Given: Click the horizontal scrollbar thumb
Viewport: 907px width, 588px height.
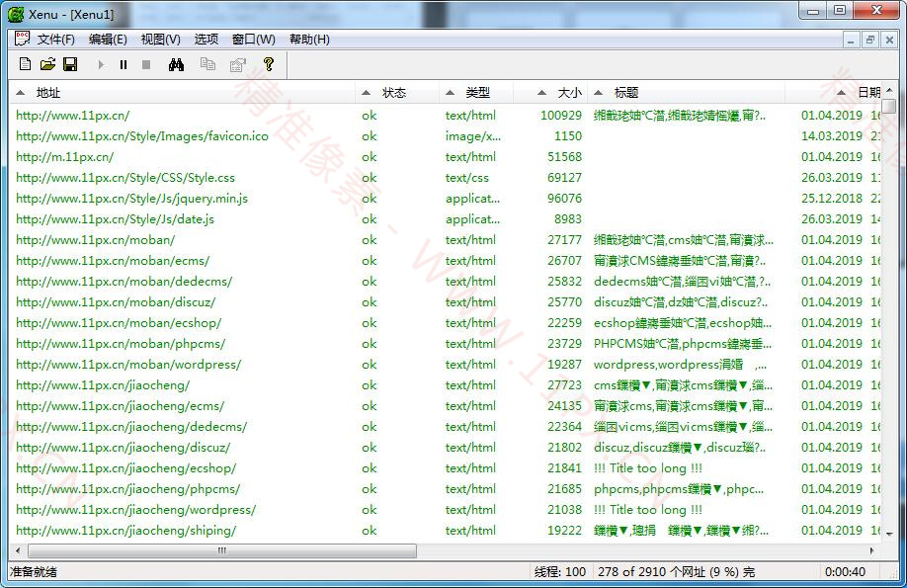Looking at the screenshot, I should 222,550.
